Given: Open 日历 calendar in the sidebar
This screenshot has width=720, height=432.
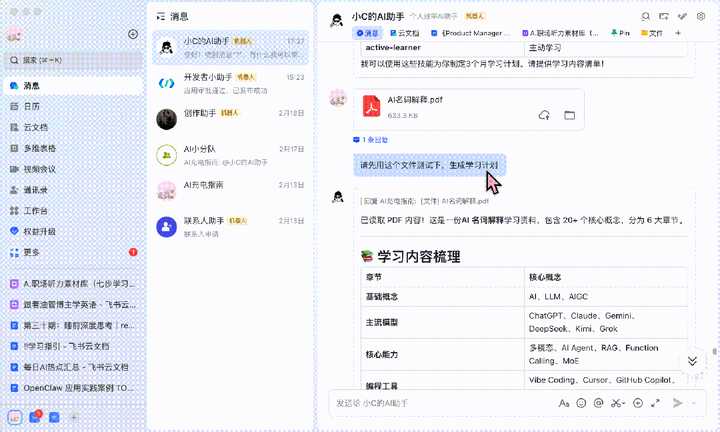Looking at the screenshot, I should coord(73,107).
